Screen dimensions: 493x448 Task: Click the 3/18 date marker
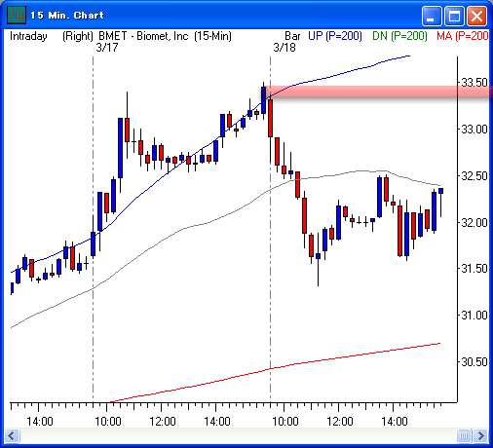pyautogui.click(x=284, y=48)
